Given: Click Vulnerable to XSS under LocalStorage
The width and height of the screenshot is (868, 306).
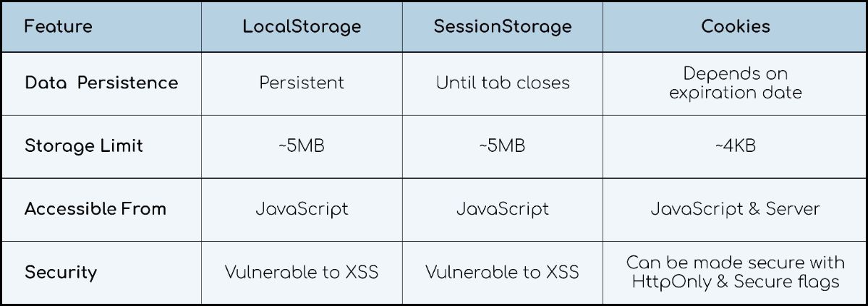Looking at the screenshot, I should coord(302,273).
